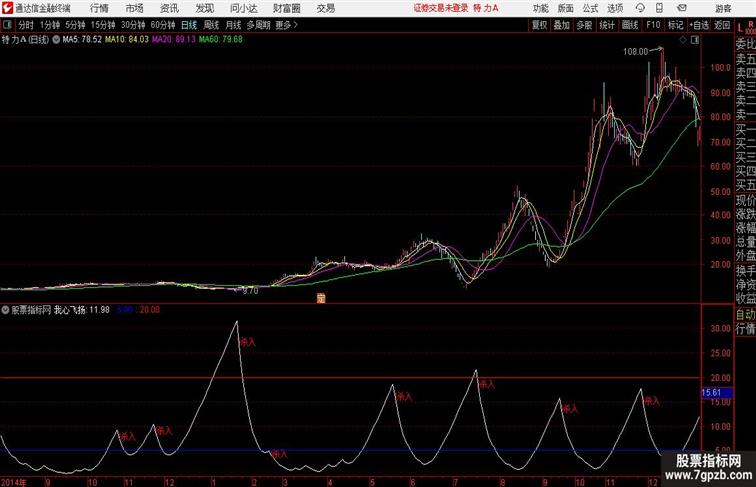This screenshot has height=487, width=756.
Task: Open the 行情 menu
Action: pos(99,8)
